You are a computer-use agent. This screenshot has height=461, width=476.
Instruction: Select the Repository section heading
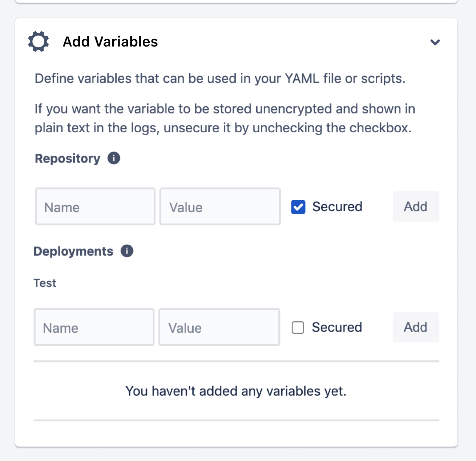click(x=68, y=159)
